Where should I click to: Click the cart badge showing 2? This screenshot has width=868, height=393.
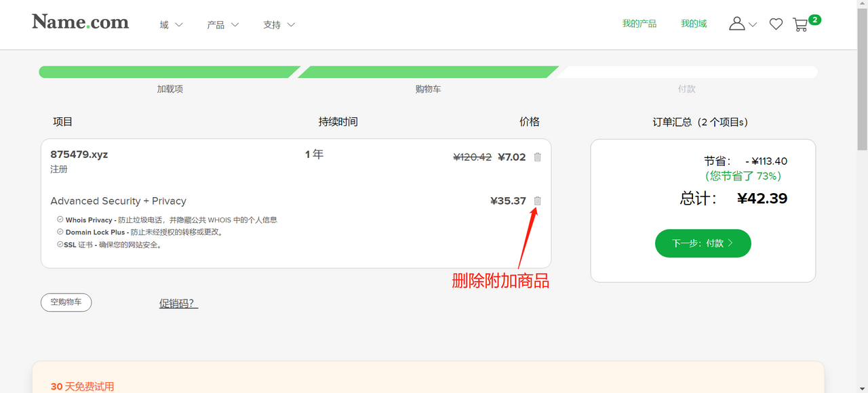coord(814,20)
